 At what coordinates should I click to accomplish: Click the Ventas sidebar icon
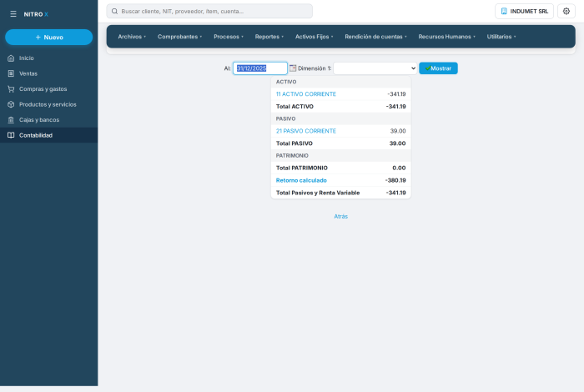(x=11, y=73)
